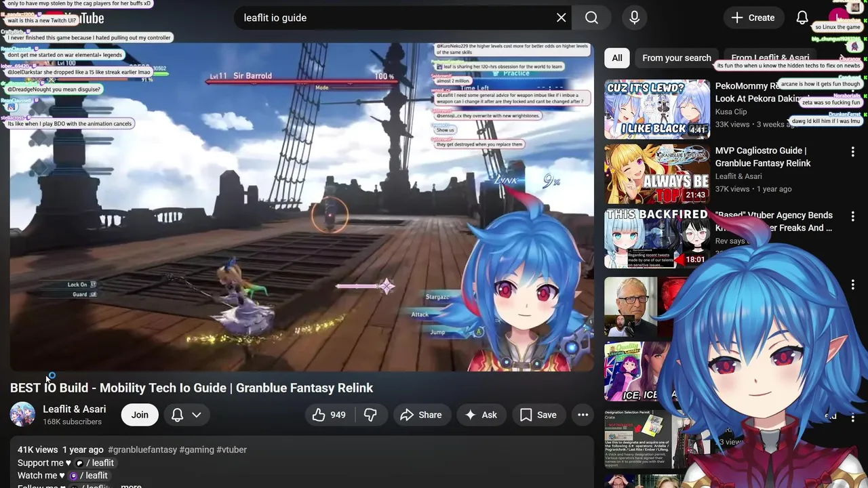This screenshot has width=868, height=488.
Task: Open options for MVP Cagliostro Guide
Action: coord(853,152)
